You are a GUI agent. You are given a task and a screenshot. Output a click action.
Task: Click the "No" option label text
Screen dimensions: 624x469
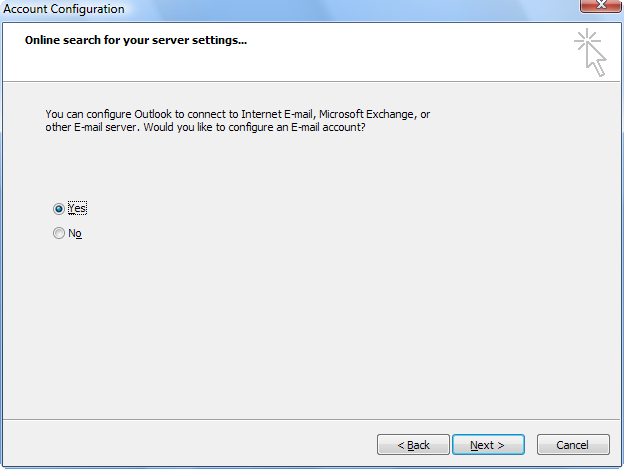[75, 233]
